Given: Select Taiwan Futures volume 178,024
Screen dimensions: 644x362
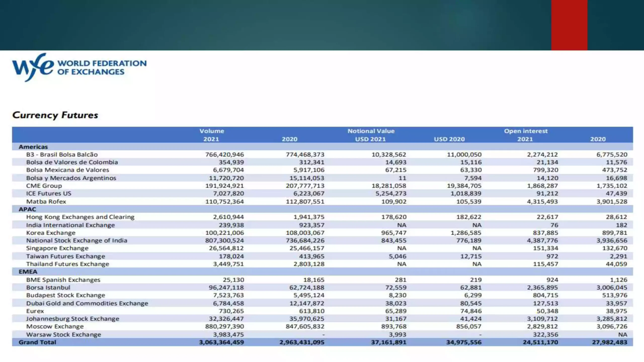Looking at the screenshot, I should (231, 256).
